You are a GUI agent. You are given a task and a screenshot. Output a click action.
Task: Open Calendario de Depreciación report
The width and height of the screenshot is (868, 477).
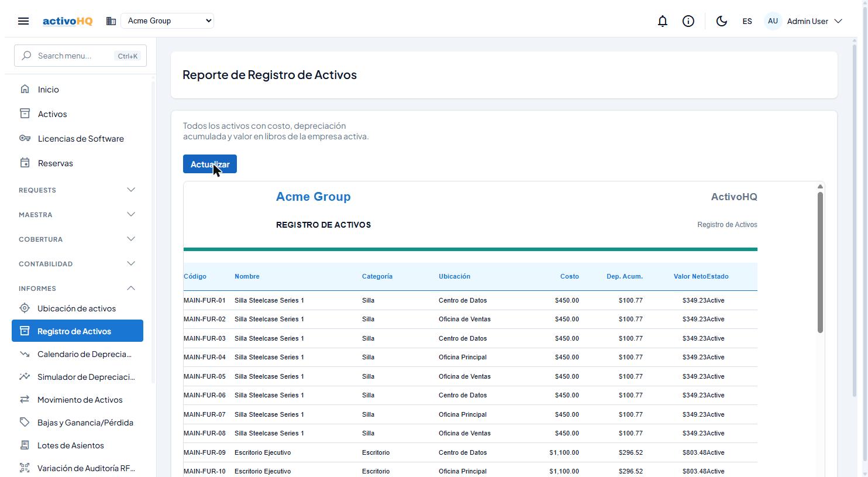point(77,354)
